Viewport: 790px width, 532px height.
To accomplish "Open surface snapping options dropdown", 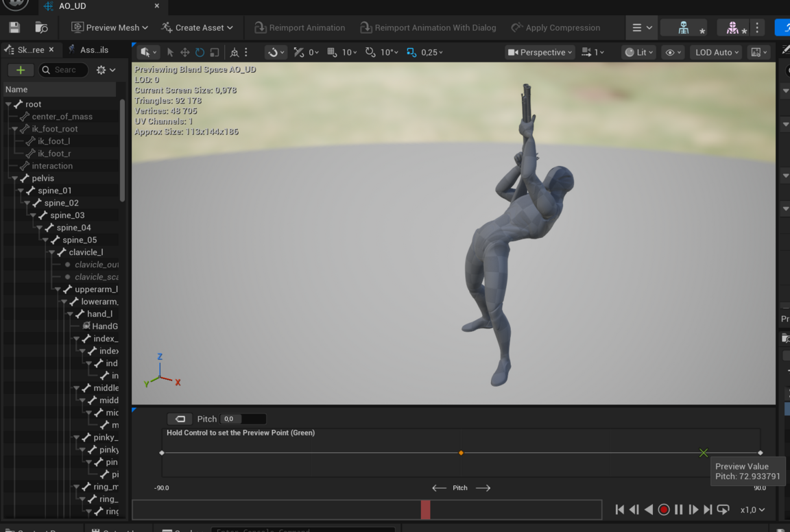I will click(276, 52).
